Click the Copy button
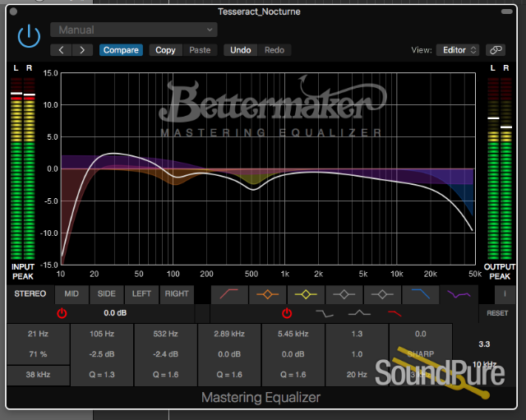Image resolution: width=526 pixels, height=420 pixels. tap(165, 50)
